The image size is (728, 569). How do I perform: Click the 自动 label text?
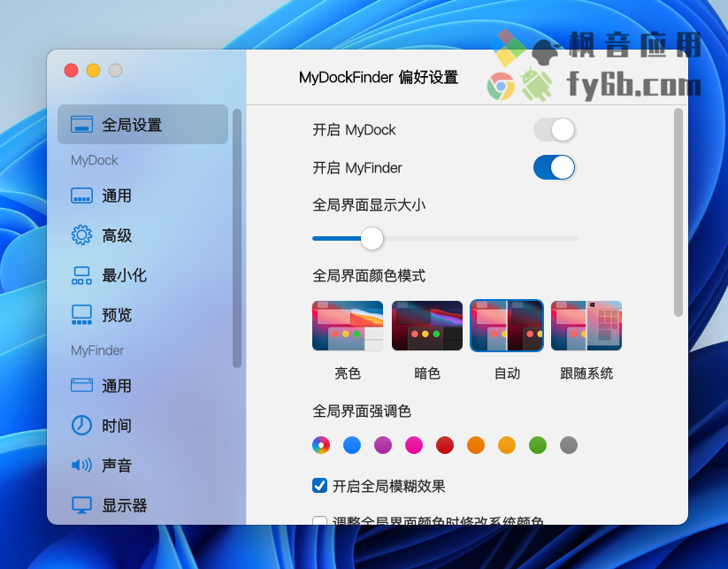[507, 373]
